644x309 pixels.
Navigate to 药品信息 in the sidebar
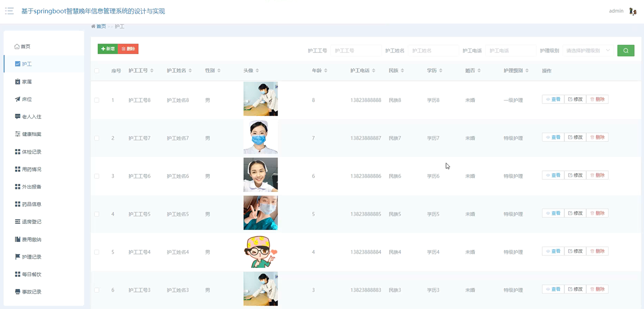[x=31, y=204]
